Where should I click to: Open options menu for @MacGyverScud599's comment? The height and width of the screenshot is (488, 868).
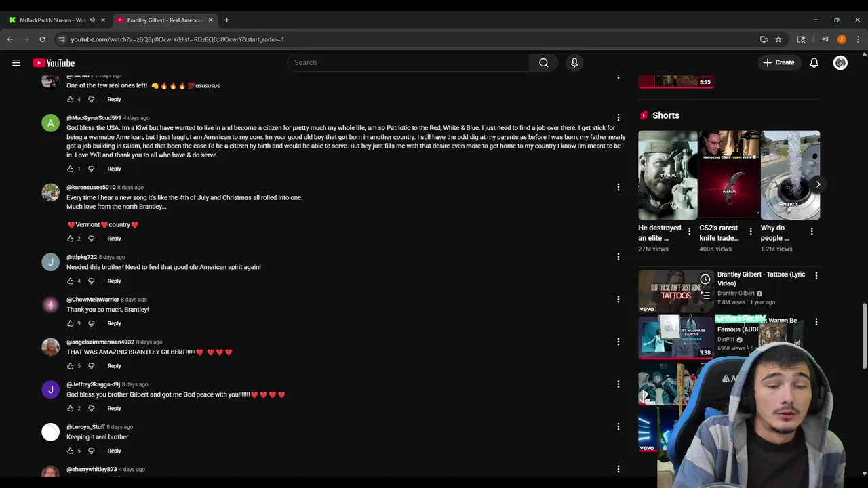tap(618, 118)
